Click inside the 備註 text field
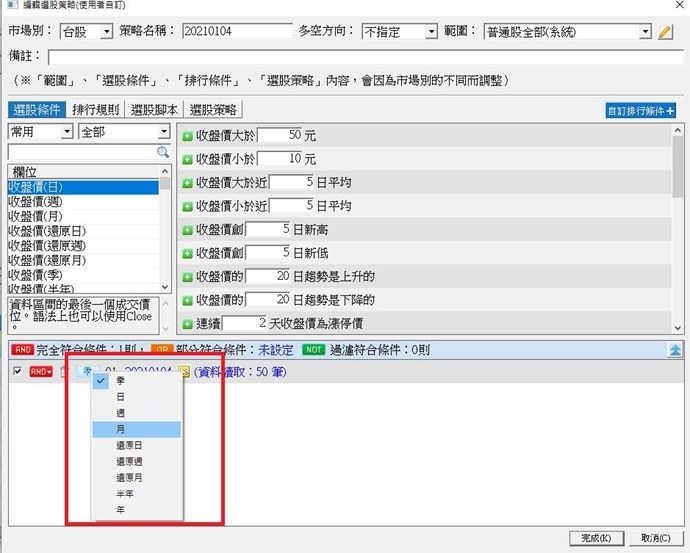The image size is (690, 553). pos(360,56)
